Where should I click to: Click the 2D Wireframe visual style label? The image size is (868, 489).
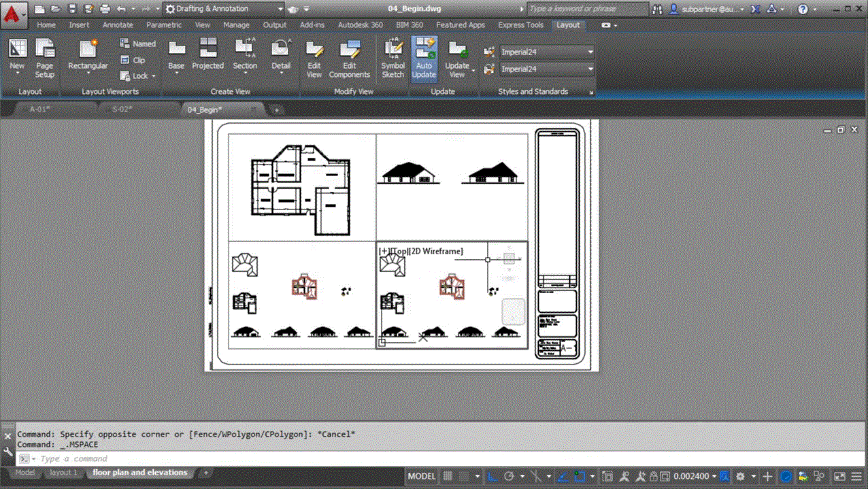coord(437,251)
